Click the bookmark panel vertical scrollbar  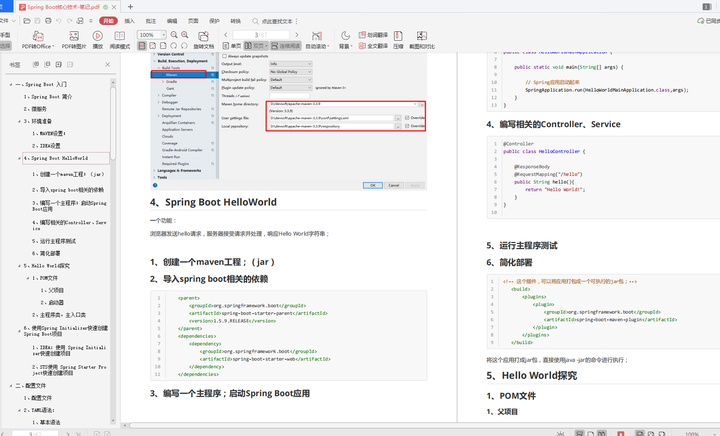pos(113,124)
